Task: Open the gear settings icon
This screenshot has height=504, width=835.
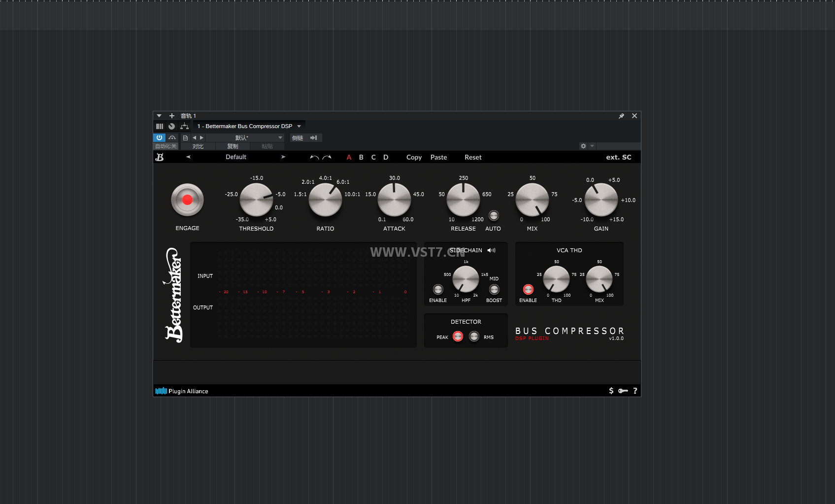Action: point(583,146)
